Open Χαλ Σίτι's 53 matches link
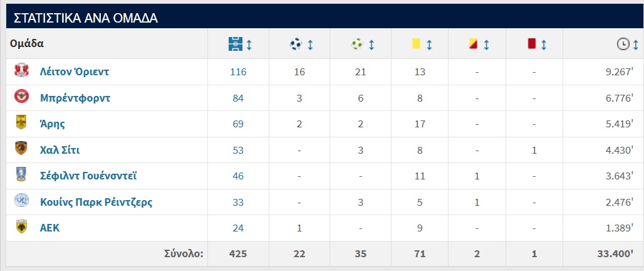The height and width of the screenshot is (271, 644). (238, 150)
